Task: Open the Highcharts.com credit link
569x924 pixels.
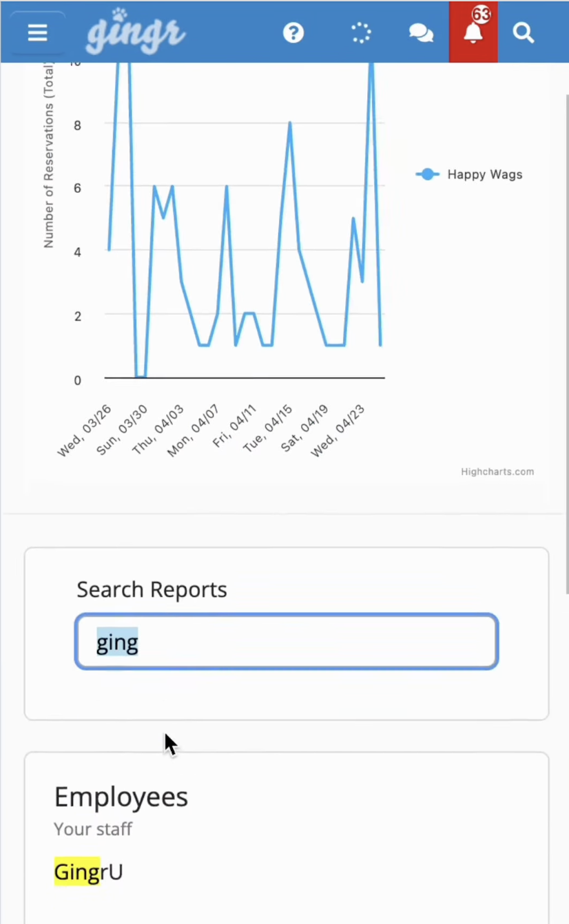Action: [x=497, y=472]
